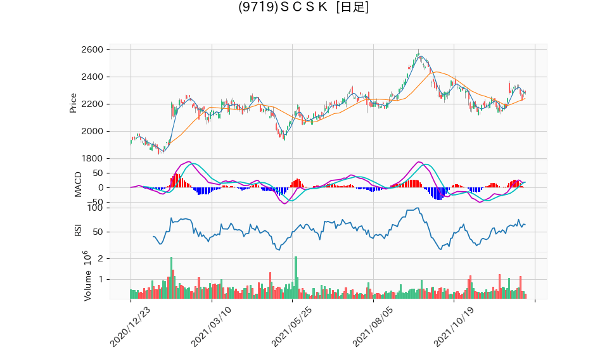Click the Volume 2 axis label
The image size is (607, 364).
pyautogui.click(x=101, y=258)
